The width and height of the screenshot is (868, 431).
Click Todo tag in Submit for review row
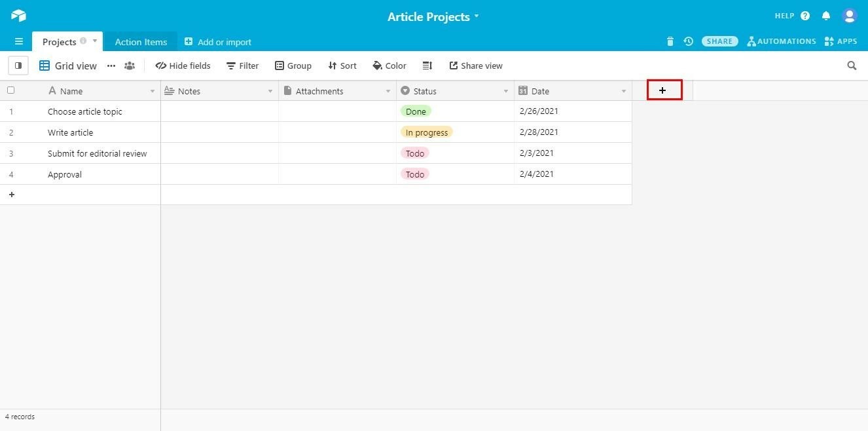click(x=415, y=153)
